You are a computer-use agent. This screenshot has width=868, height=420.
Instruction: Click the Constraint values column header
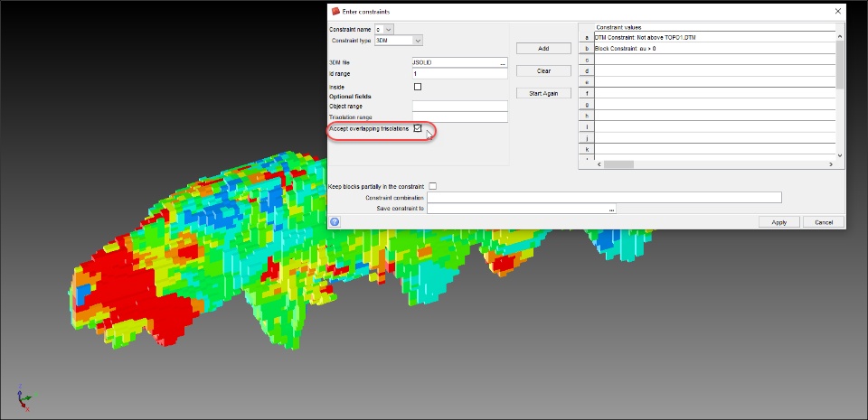714,27
